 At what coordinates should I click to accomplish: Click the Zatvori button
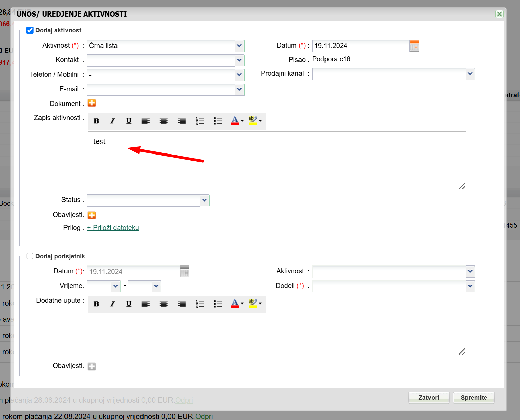429,398
